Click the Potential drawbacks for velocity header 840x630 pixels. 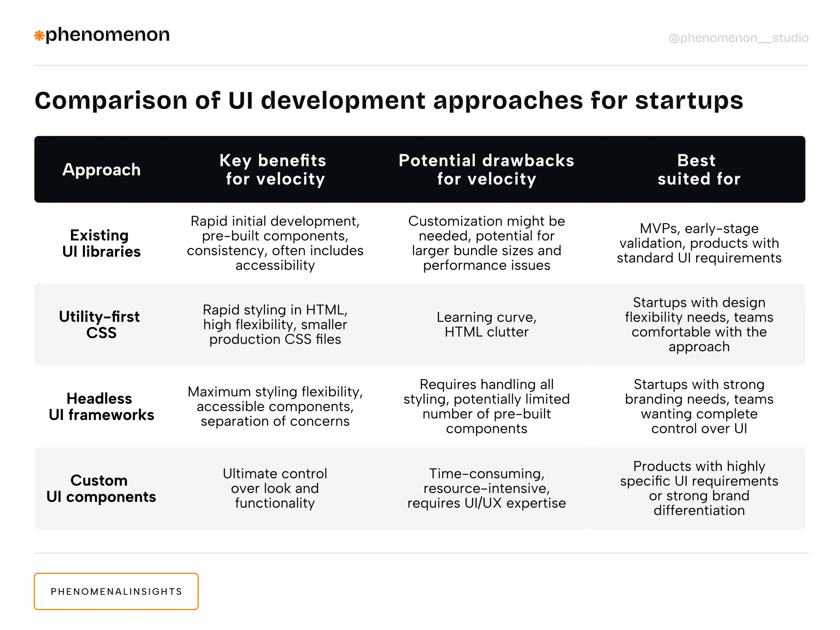[x=486, y=169]
